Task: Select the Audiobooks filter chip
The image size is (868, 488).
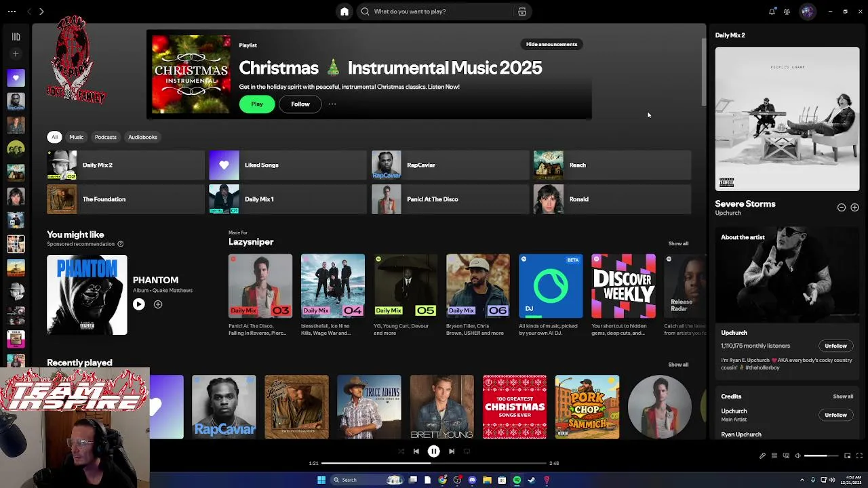Action: [x=142, y=137]
